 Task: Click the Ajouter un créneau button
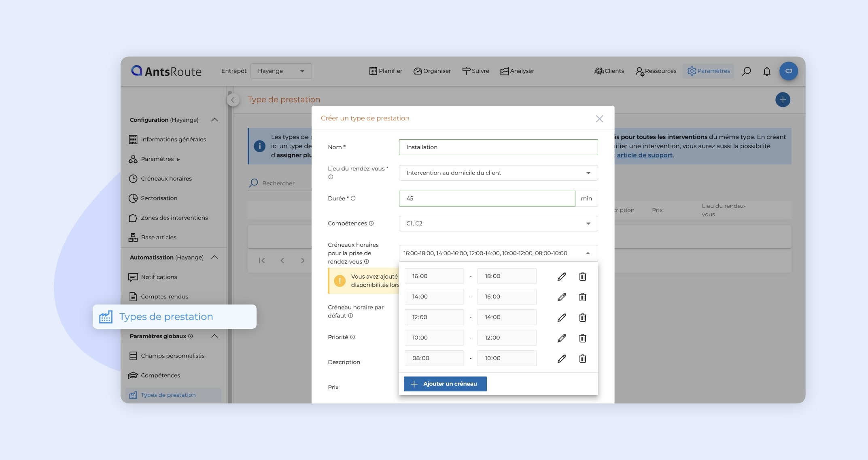click(445, 384)
